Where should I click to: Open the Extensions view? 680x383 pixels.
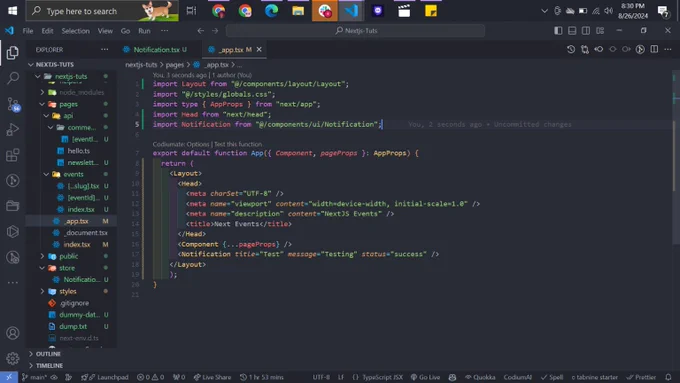click(13, 155)
